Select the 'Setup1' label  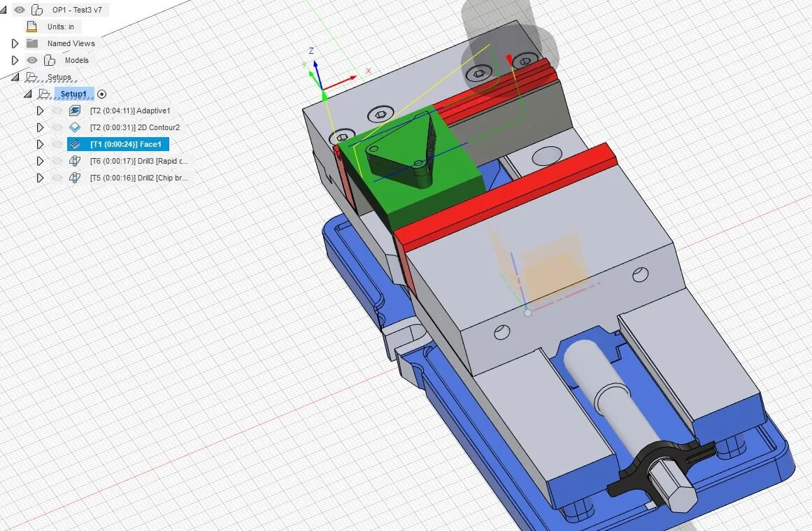(x=73, y=94)
